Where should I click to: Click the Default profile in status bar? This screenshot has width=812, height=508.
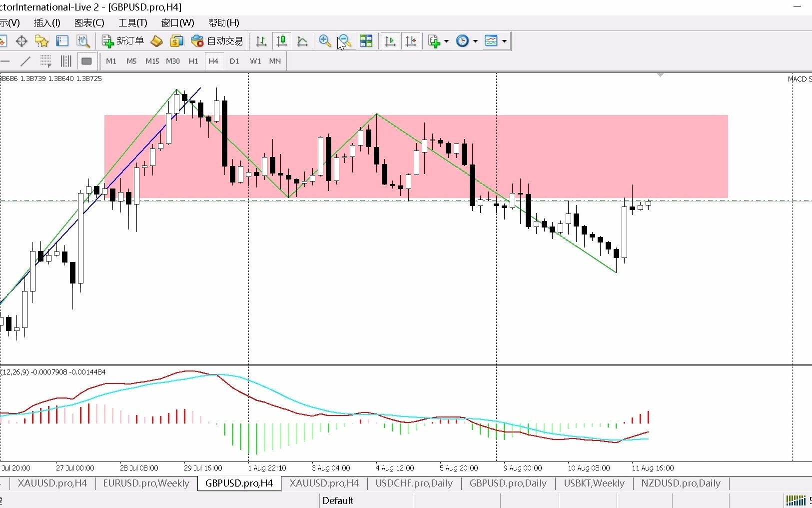338,500
